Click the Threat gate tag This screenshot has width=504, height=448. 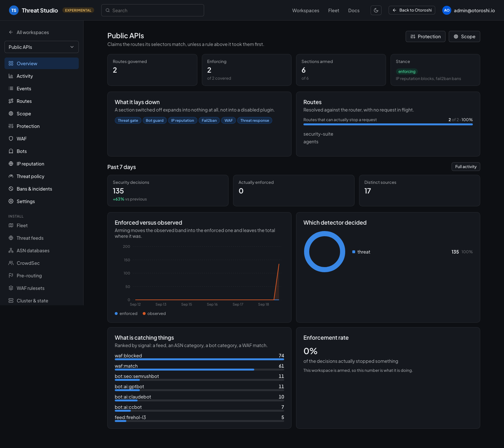tap(128, 120)
